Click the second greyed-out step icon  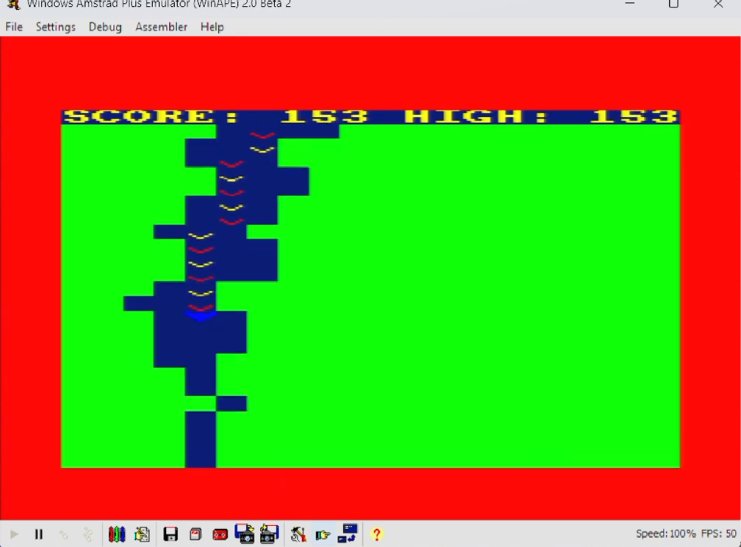click(87, 534)
